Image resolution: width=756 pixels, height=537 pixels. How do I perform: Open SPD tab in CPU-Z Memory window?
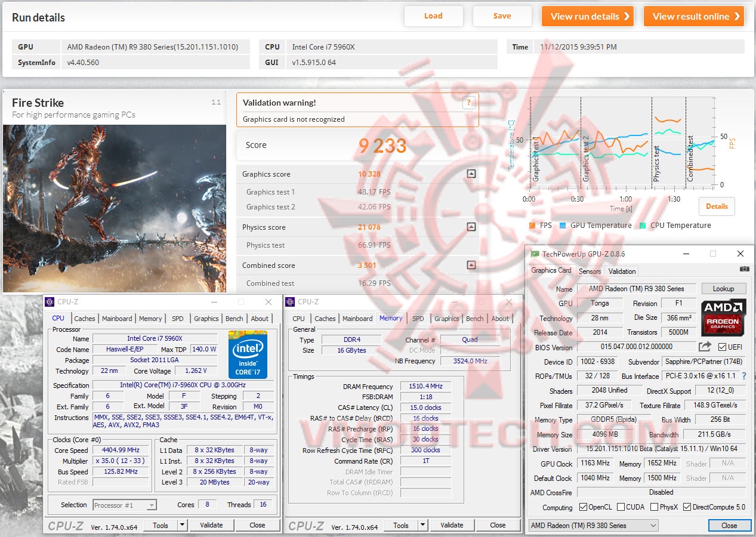pos(418,319)
